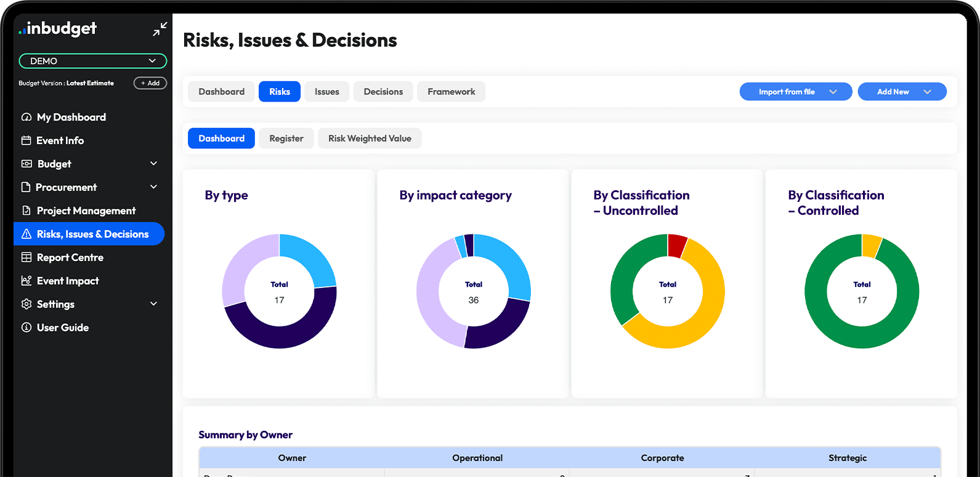Select the Risks Dashboard sub-tab

pyautogui.click(x=222, y=138)
